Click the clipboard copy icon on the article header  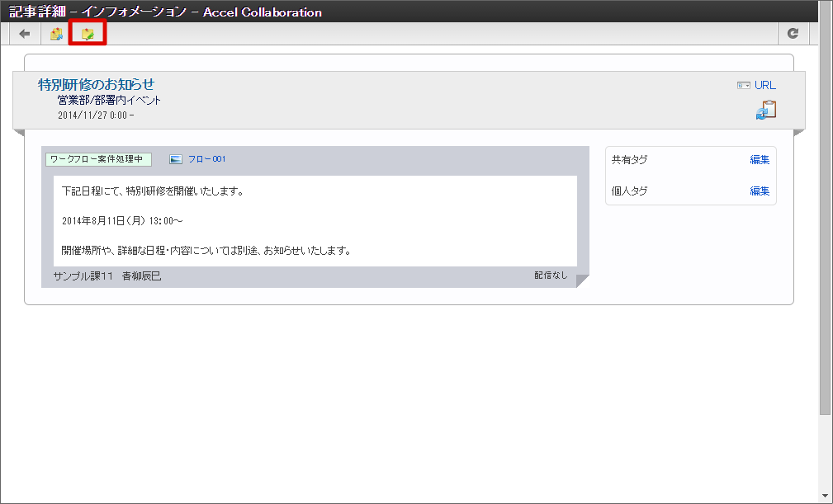(765, 108)
